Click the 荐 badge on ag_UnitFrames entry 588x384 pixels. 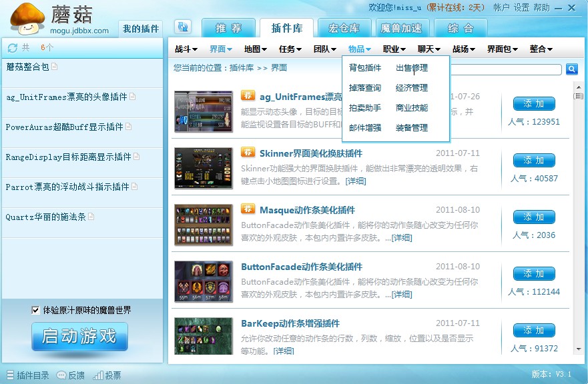point(248,95)
